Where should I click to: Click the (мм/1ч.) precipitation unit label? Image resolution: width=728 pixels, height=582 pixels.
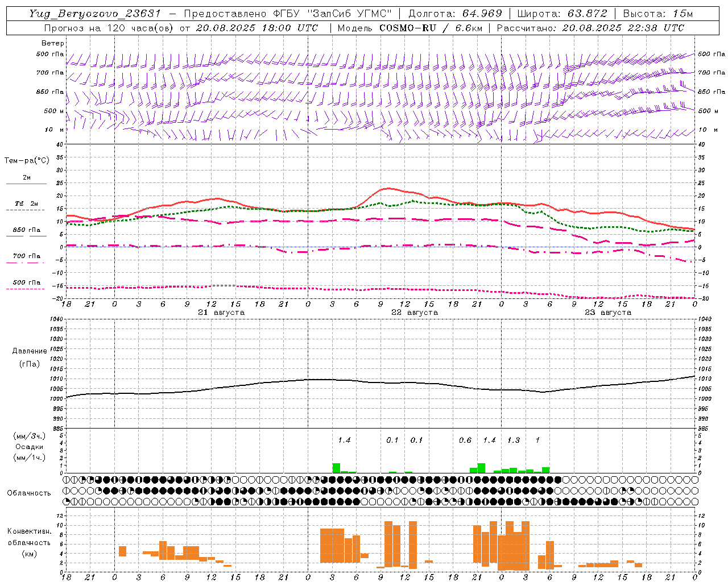click(x=30, y=458)
